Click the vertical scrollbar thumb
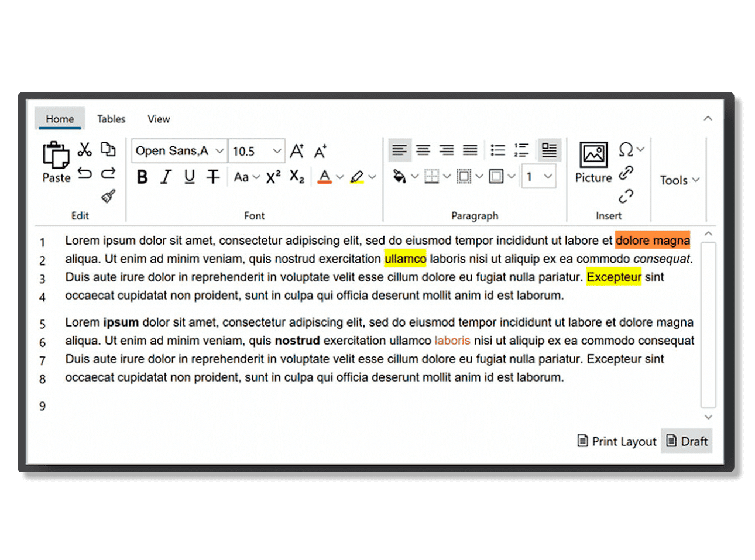The width and height of the screenshot is (755, 560). pos(708,325)
